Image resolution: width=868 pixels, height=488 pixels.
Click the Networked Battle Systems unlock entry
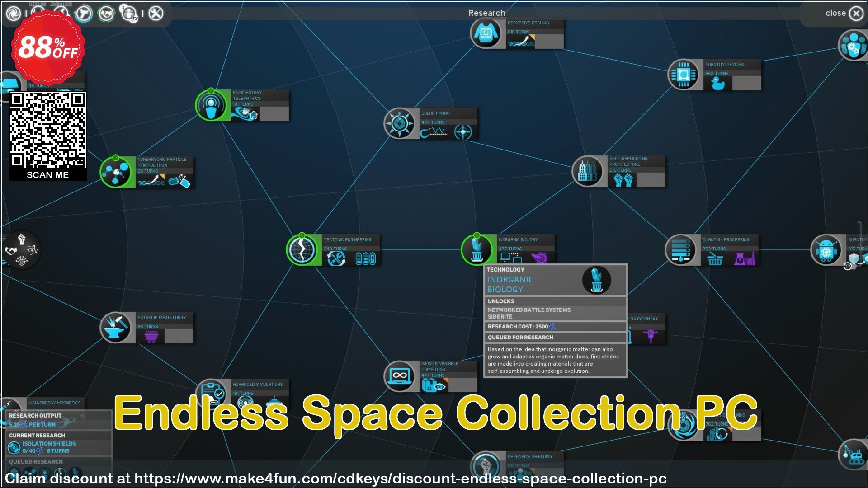click(529, 310)
